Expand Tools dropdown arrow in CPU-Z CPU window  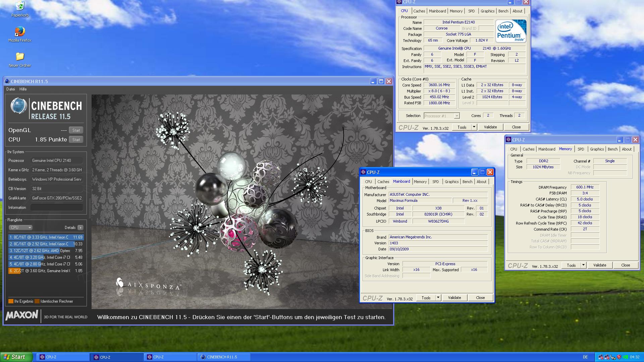pos(474,127)
